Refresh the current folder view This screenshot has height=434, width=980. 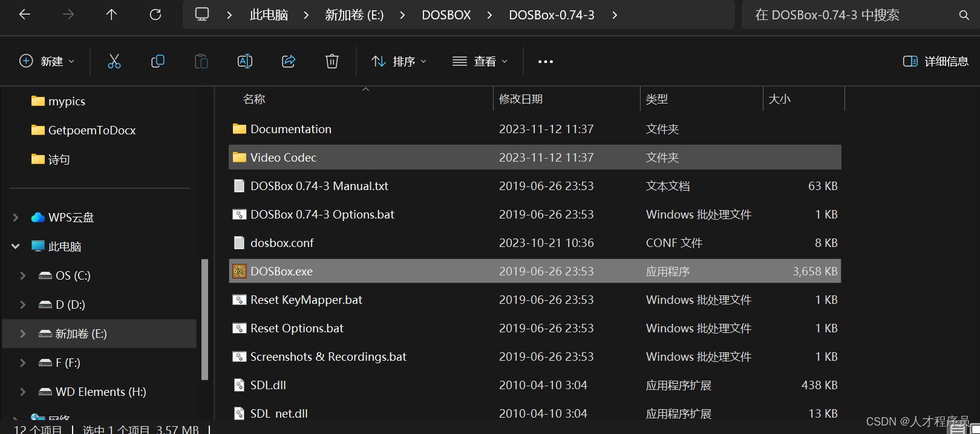click(x=155, y=15)
